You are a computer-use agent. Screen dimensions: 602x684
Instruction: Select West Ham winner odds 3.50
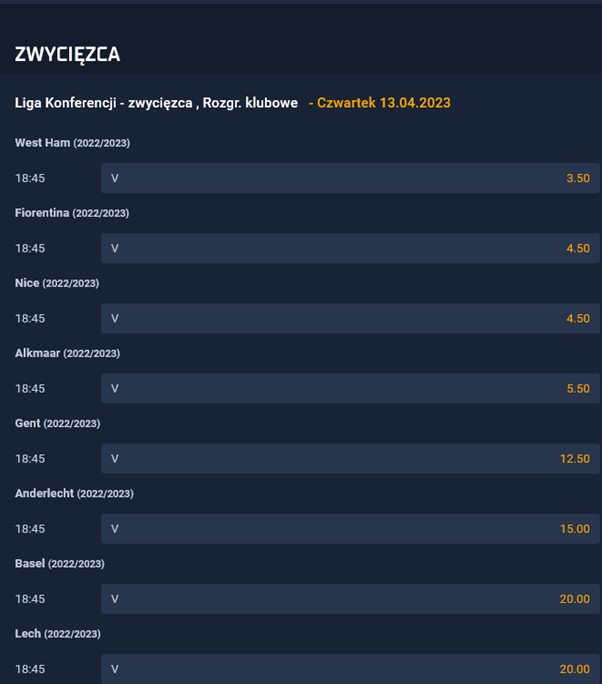coord(350,178)
